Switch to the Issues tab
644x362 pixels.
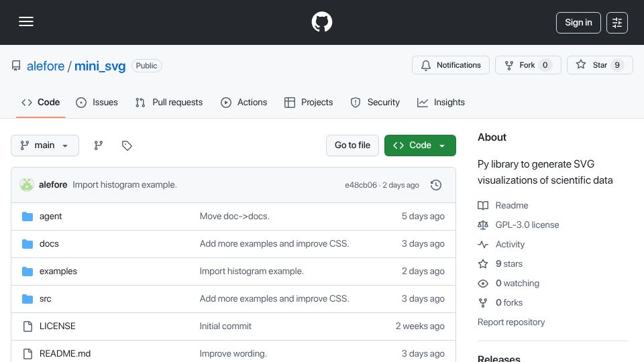tap(97, 102)
